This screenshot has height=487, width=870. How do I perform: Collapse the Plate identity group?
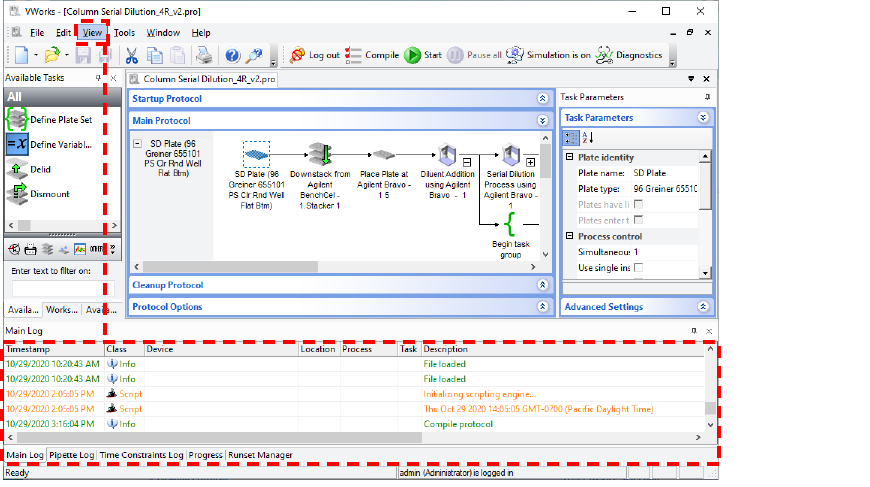pyautogui.click(x=569, y=157)
